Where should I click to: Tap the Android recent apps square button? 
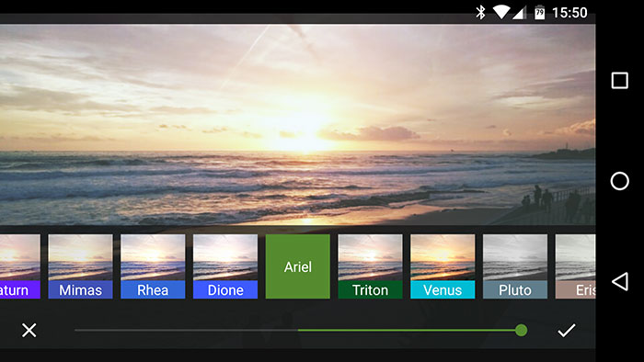620,80
